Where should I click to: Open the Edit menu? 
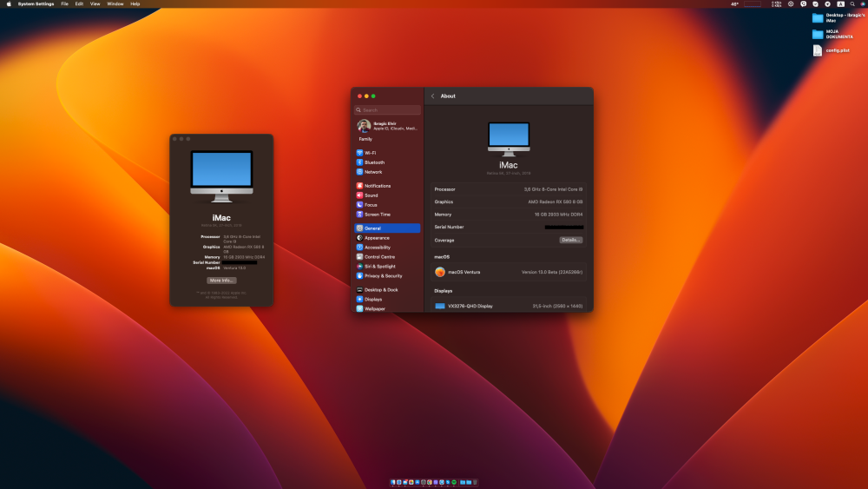pyautogui.click(x=79, y=3)
